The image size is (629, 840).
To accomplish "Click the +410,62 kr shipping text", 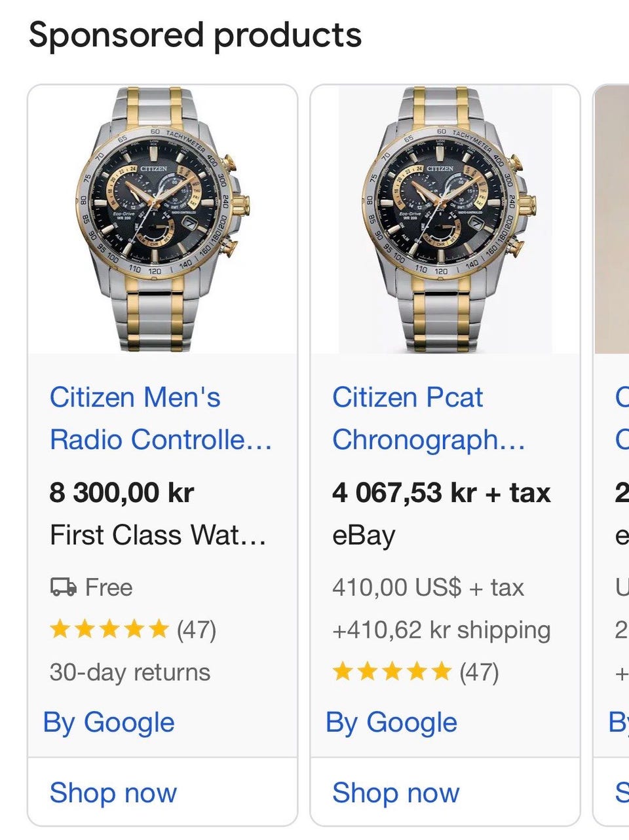I will [x=442, y=630].
